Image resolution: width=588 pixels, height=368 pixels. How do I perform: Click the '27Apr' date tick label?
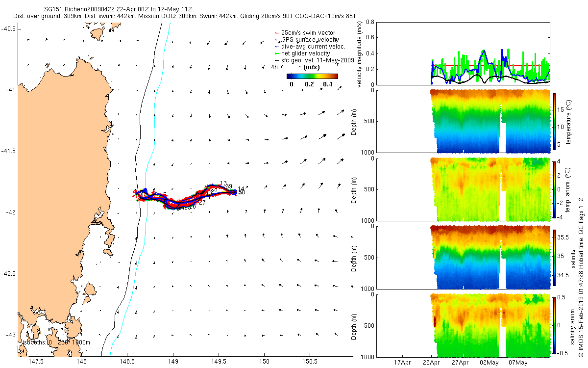460,363
